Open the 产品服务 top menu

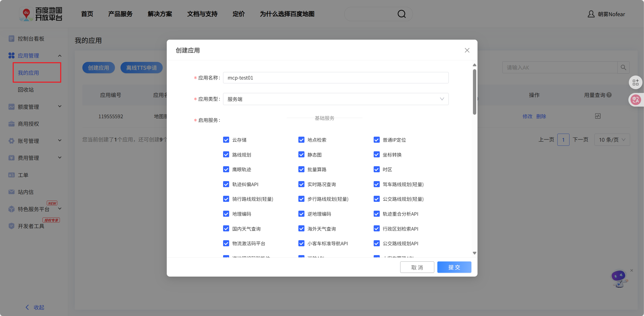point(120,14)
